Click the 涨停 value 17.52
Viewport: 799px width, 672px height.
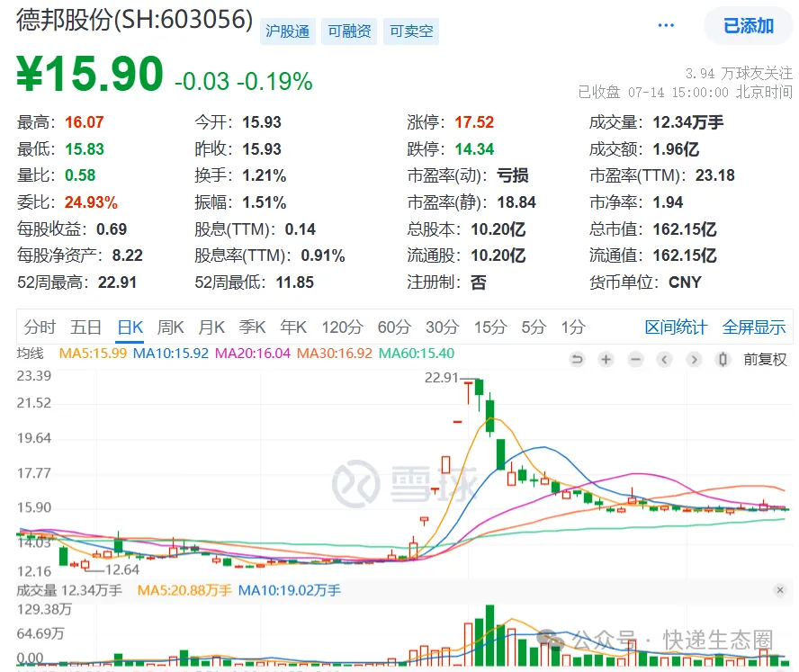pos(474,122)
